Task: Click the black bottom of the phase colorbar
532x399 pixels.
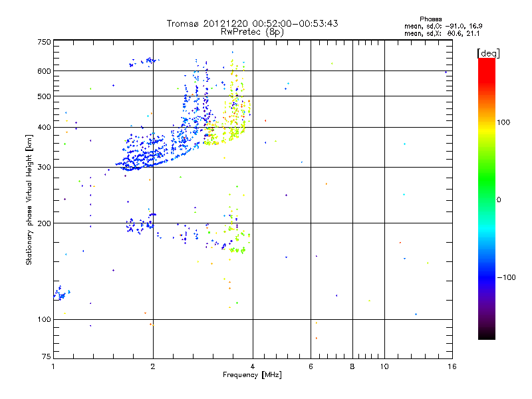Action: tap(487, 334)
